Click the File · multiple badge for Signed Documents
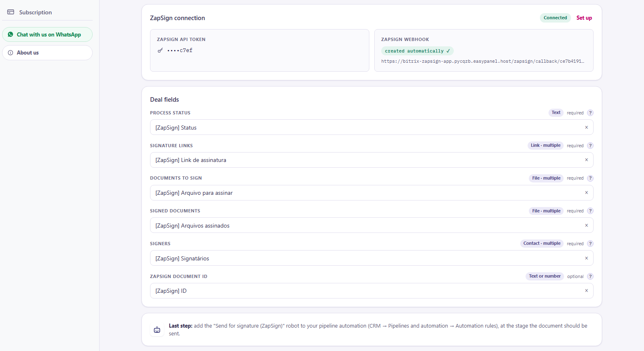644x351 pixels. coord(546,211)
